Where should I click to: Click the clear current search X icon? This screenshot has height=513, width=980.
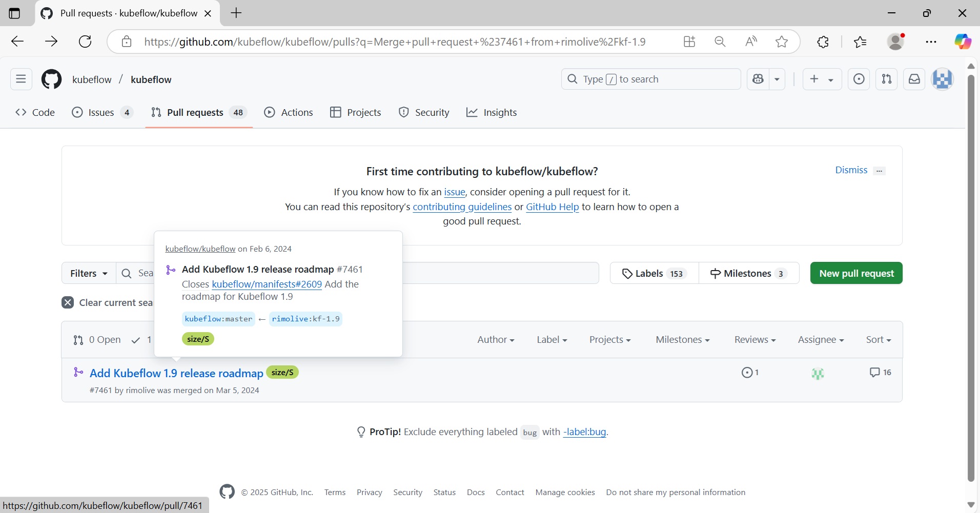[x=68, y=302]
